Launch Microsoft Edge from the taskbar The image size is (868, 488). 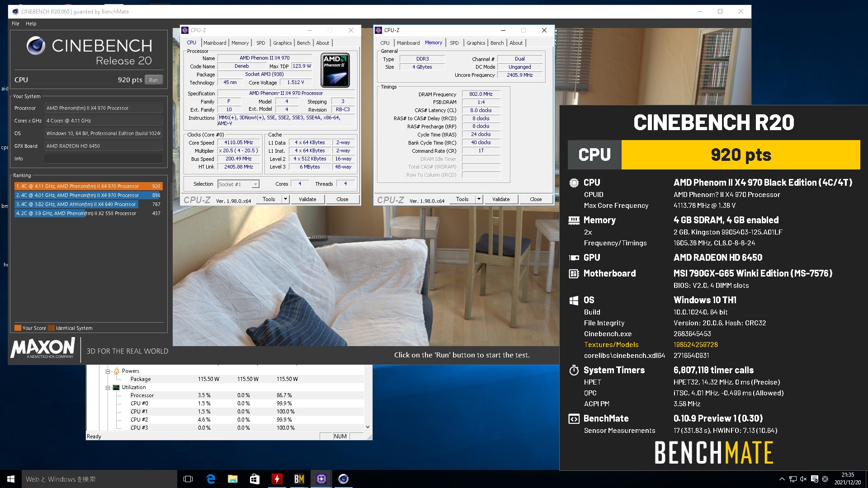click(x=210, y=479)
